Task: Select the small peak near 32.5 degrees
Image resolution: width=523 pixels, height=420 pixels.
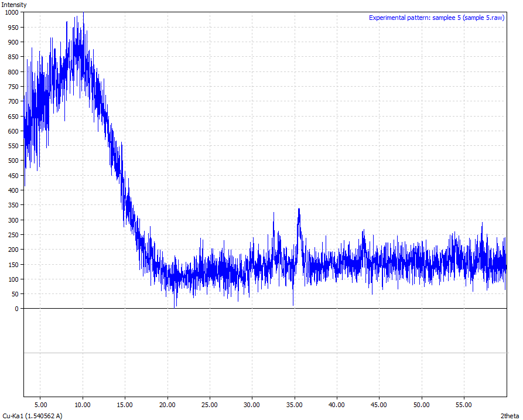Action: (x=274, y=214)
